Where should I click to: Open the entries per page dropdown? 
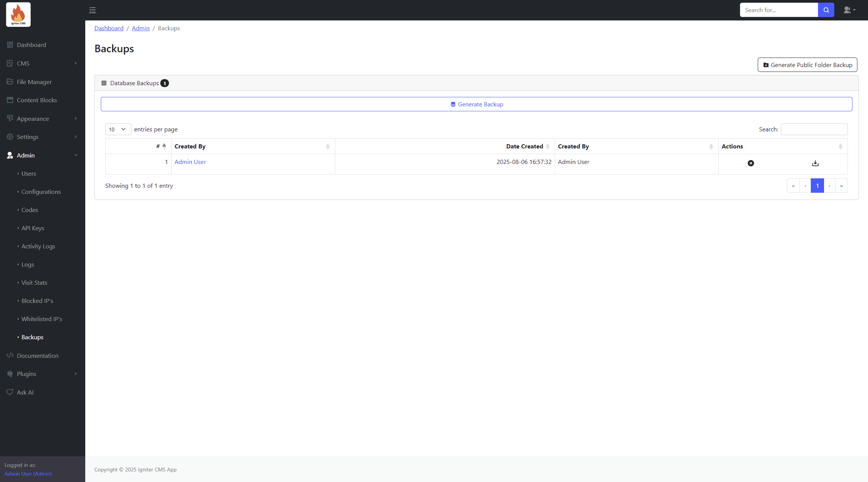pos(118,129)
